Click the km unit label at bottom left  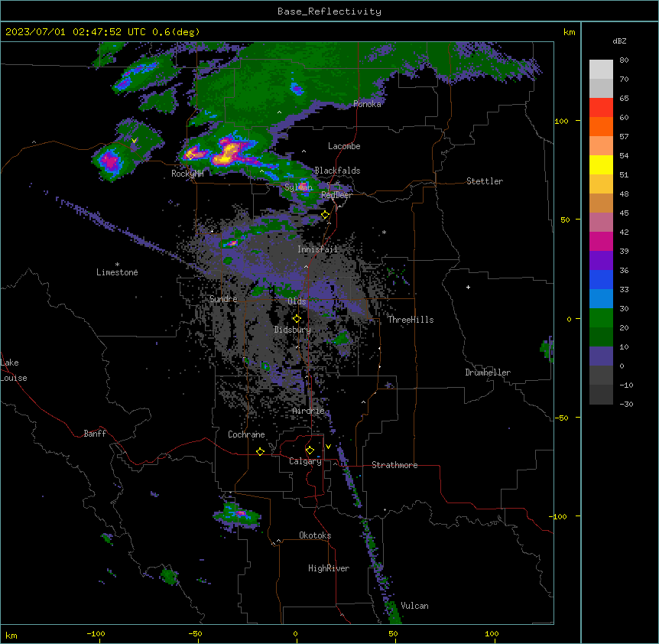pos(11,636)
